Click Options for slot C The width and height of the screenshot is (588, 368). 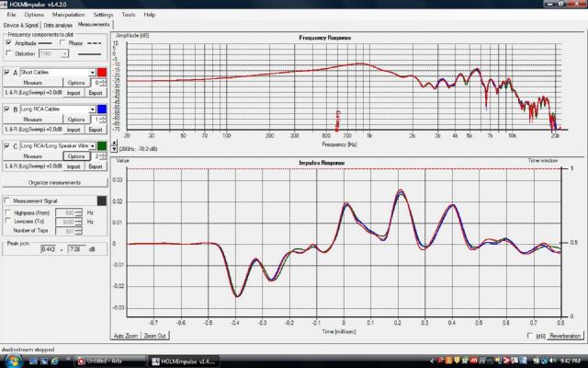(x=76, y=156)
